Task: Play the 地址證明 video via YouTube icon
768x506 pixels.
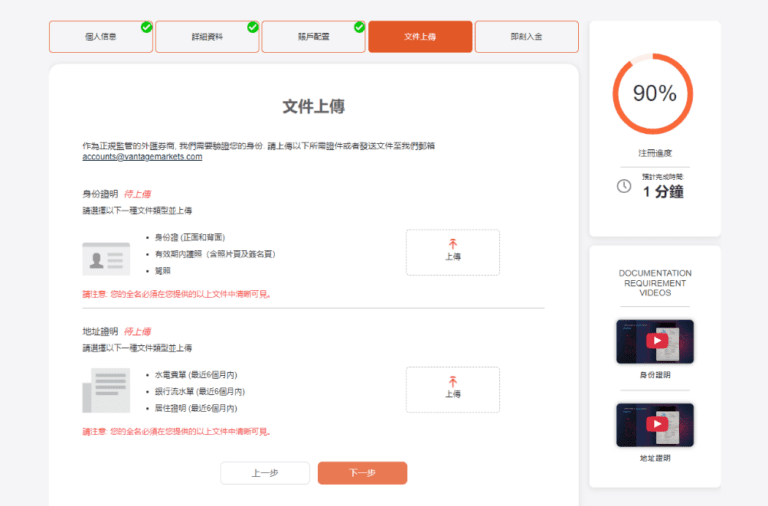Action: (655, 424)
